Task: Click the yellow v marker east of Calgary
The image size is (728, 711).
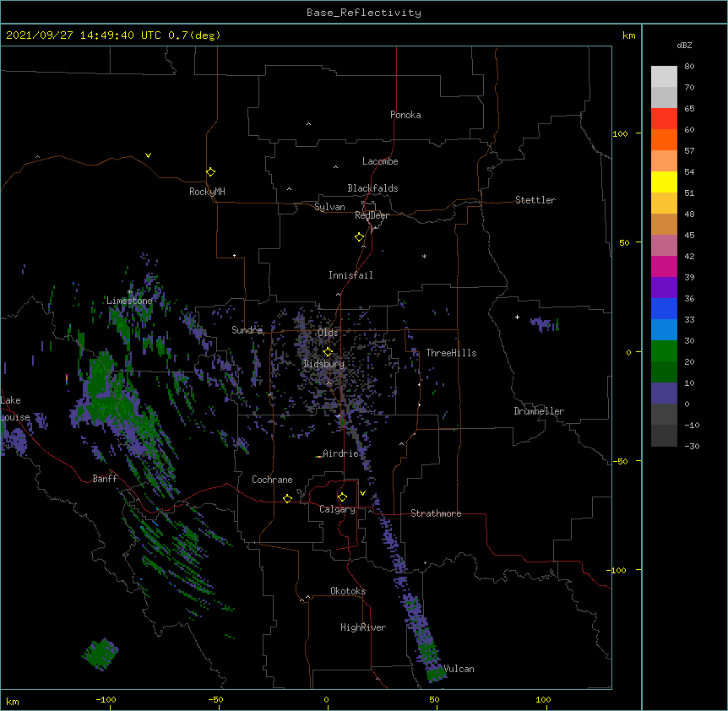Action: 362,493
